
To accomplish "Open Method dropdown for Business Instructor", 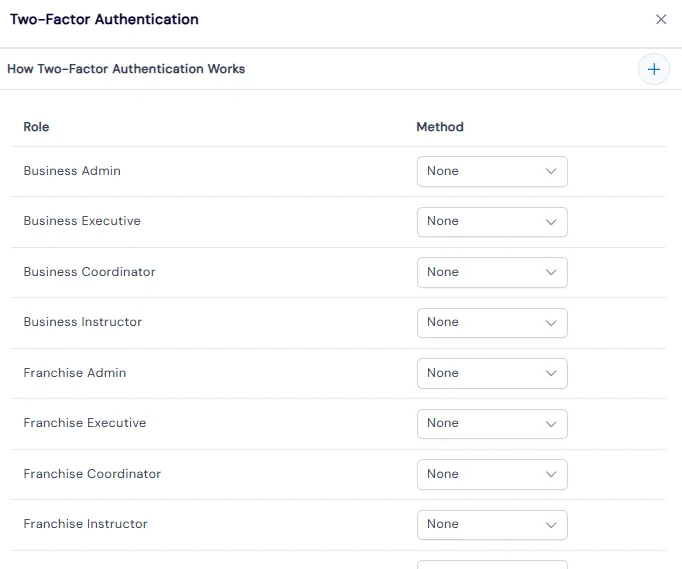I will click(x=492, y=323).
